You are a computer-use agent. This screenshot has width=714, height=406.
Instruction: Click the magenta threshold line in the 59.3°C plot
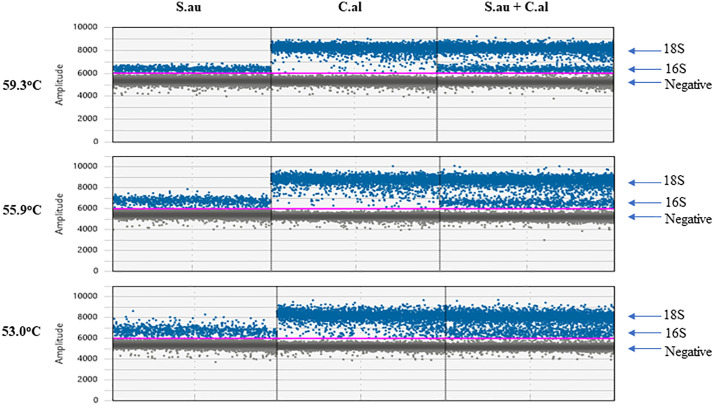click(363, 73)
